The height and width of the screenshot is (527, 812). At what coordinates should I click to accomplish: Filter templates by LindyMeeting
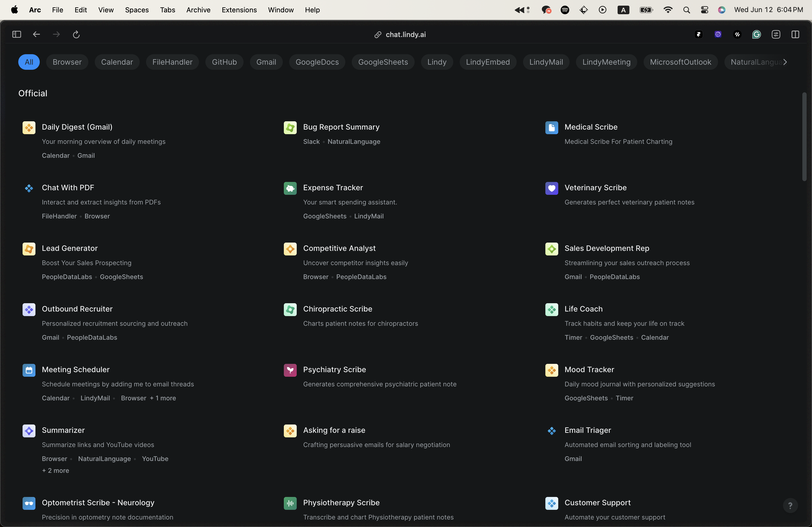607,62
